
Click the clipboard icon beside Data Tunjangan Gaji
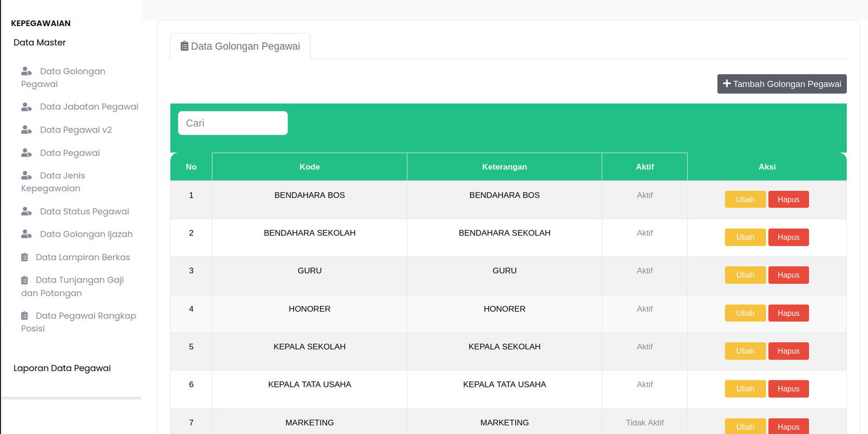pos(24,280)
